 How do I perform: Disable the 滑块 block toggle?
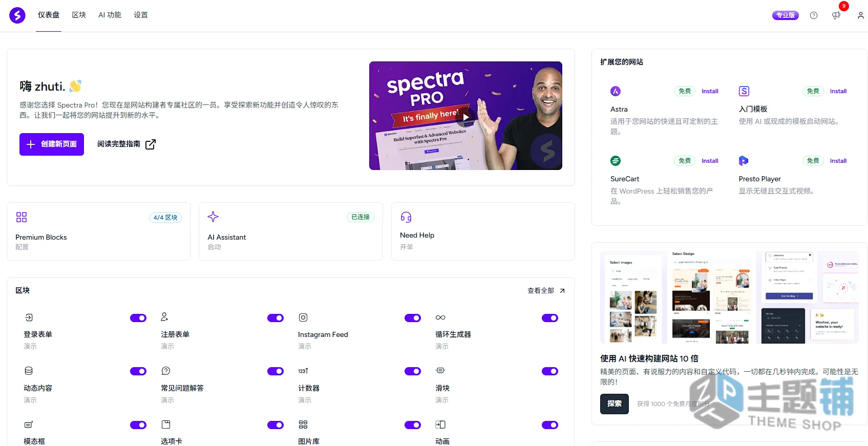coord(550,371)
